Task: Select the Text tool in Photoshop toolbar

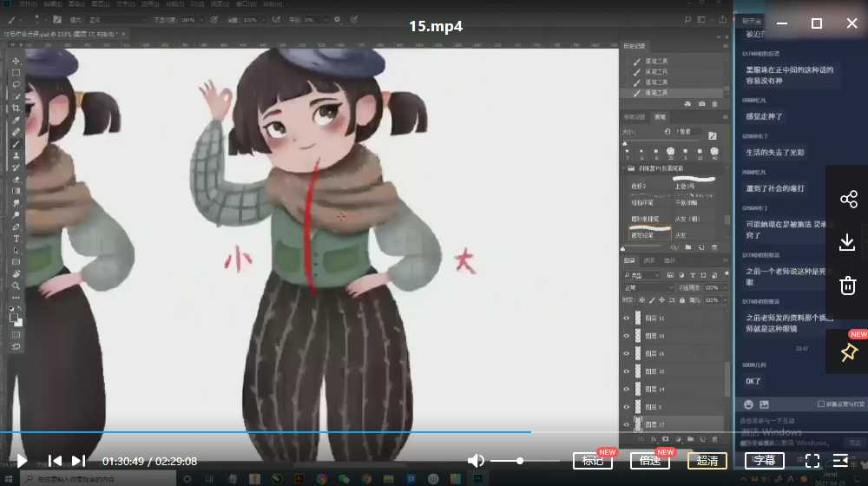Action: pyautogui.click(x=16, y=239)
